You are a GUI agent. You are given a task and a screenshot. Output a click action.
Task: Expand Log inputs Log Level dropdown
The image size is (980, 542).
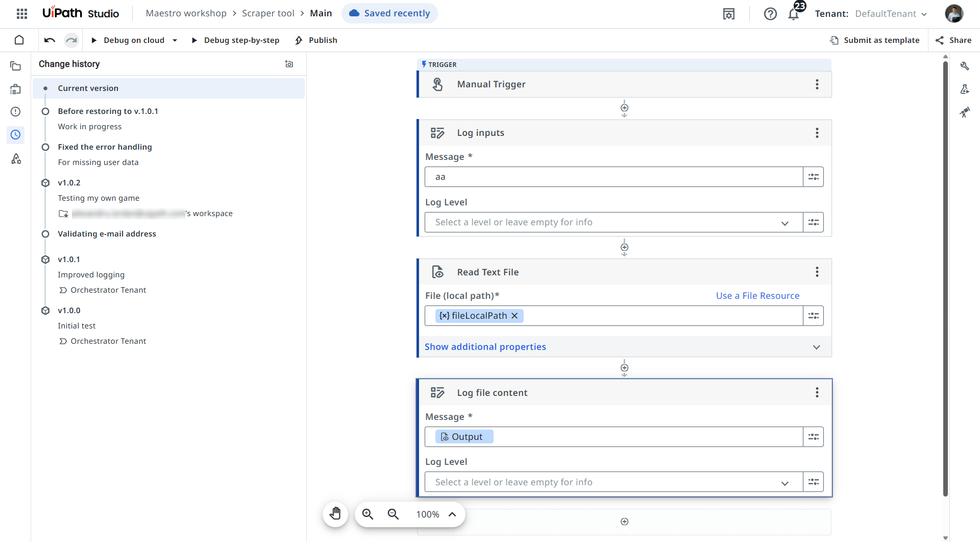[x=785, y=223]
